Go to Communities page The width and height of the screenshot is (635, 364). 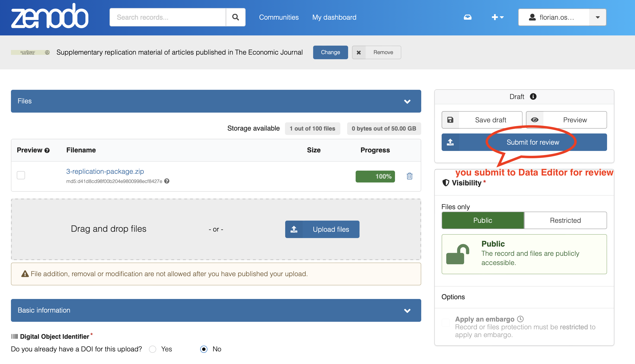(279, 17)
